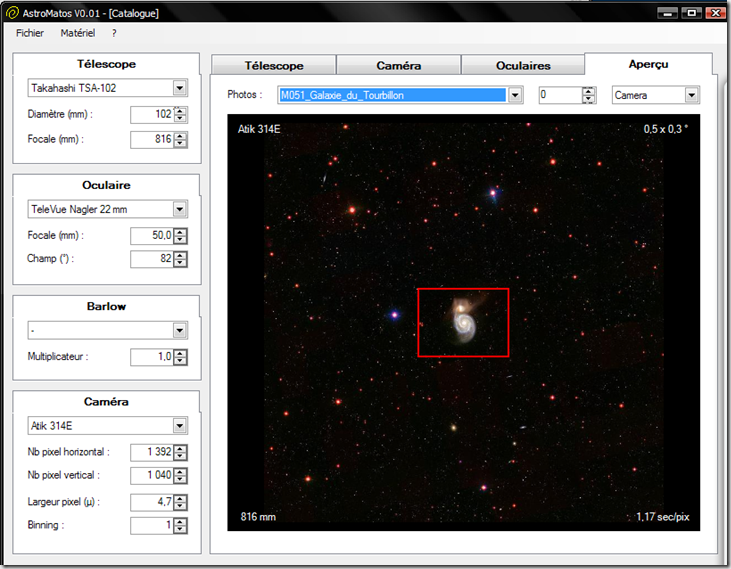Click the Multiplicateur value field

(x=152, y=357)
